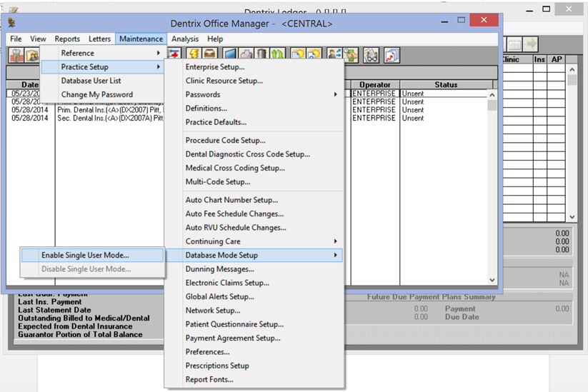588x392 pixels.
Task: Open the File menu
Action: click(x=16, y=39)
